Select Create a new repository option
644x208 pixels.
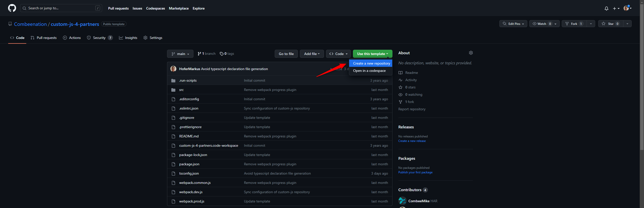click(371, 63)
